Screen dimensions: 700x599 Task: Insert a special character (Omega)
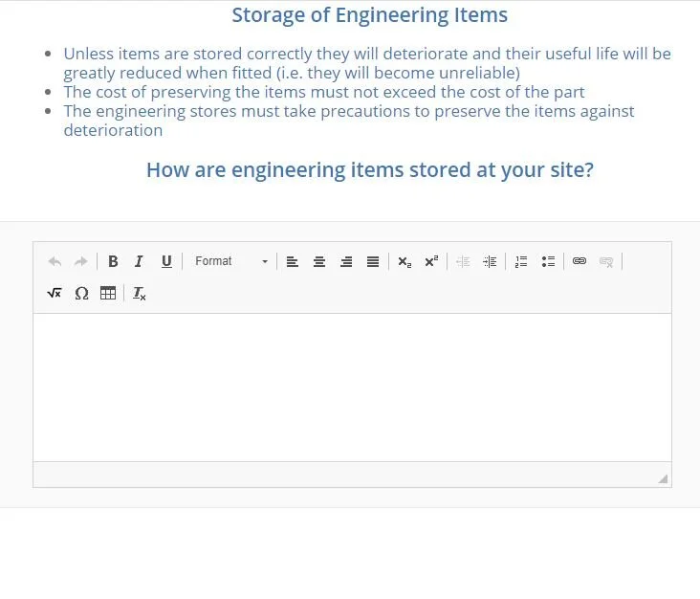[81, 294]
